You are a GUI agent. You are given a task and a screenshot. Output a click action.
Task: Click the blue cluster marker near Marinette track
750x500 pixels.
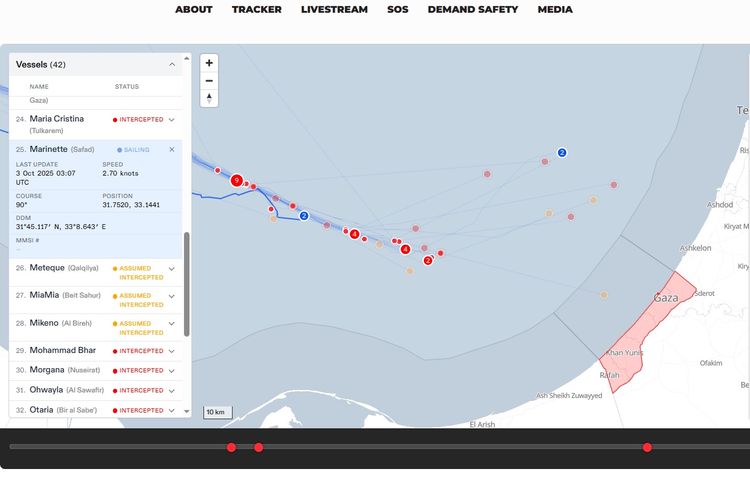pyautogui.click(x=304, y=215)
